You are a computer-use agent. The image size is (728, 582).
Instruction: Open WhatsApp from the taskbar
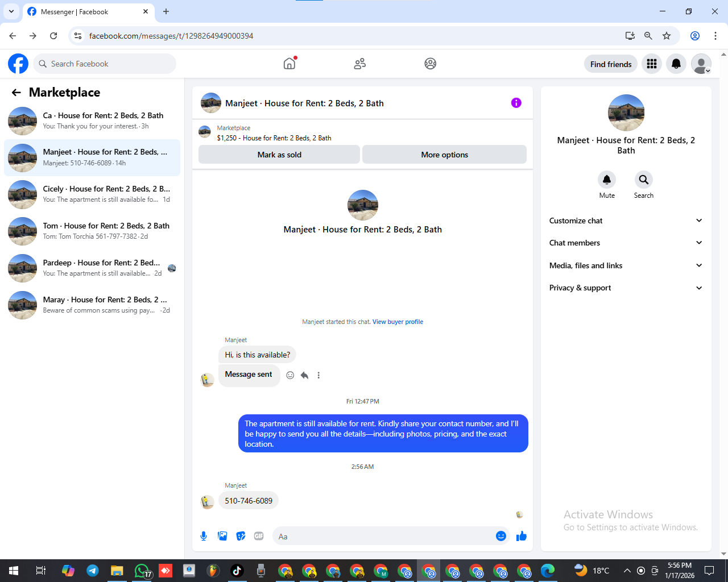tap(142, 571)
